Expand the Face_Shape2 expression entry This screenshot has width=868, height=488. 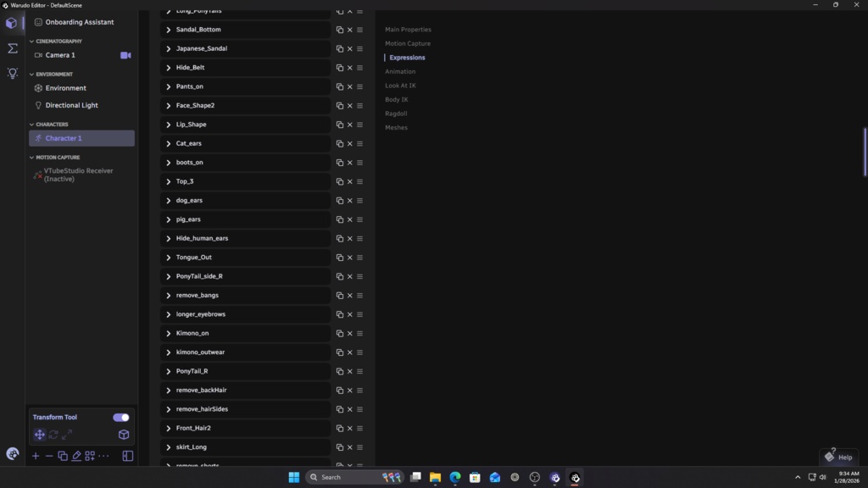point(169,106)
